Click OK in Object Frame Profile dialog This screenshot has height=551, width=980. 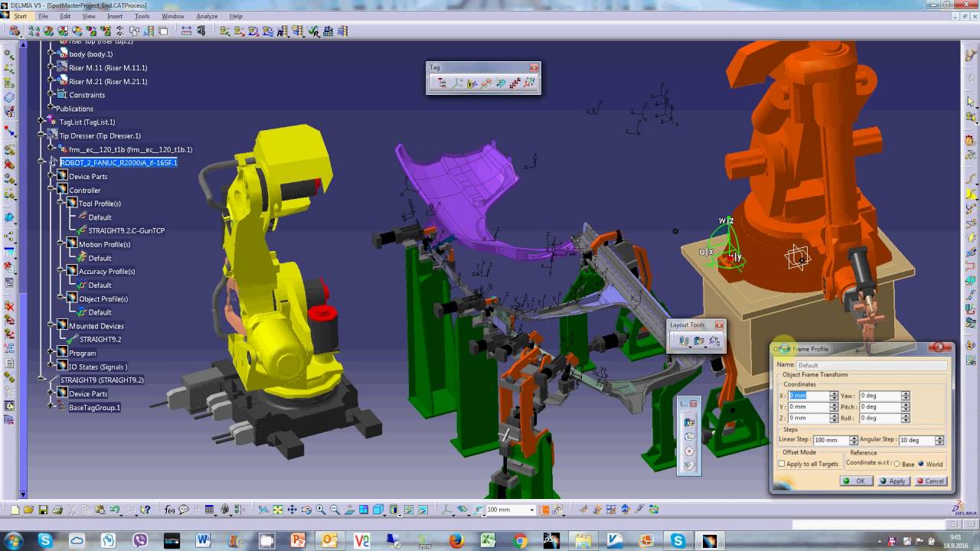[x=855, y=481]
